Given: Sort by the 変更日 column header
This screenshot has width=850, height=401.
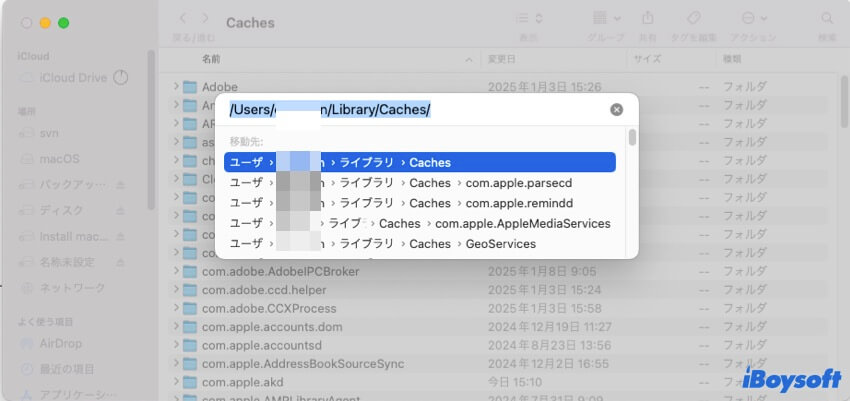Looking at the screenshot, I should tap(501, 59).
